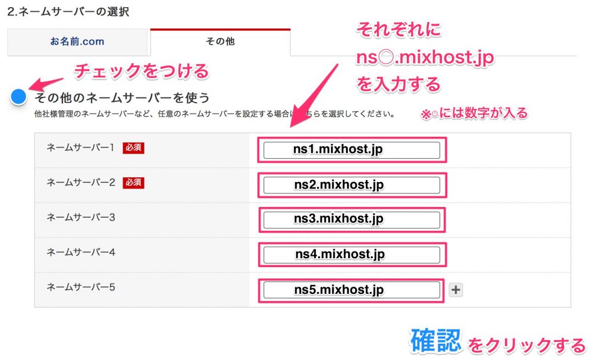This screenshot has width=609, height=364.
Task: Focus the ns2.mixhost.jp input field
Action: coord(351,185)
